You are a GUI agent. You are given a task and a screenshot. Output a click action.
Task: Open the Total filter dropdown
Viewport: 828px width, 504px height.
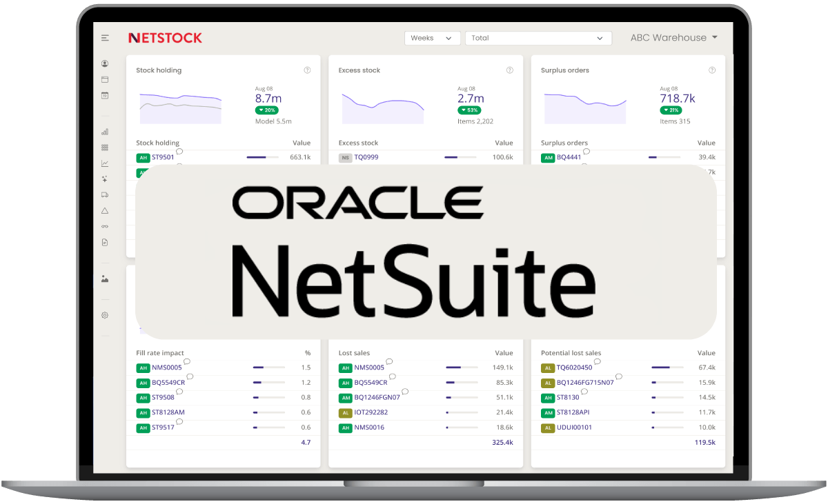point(538,38)
